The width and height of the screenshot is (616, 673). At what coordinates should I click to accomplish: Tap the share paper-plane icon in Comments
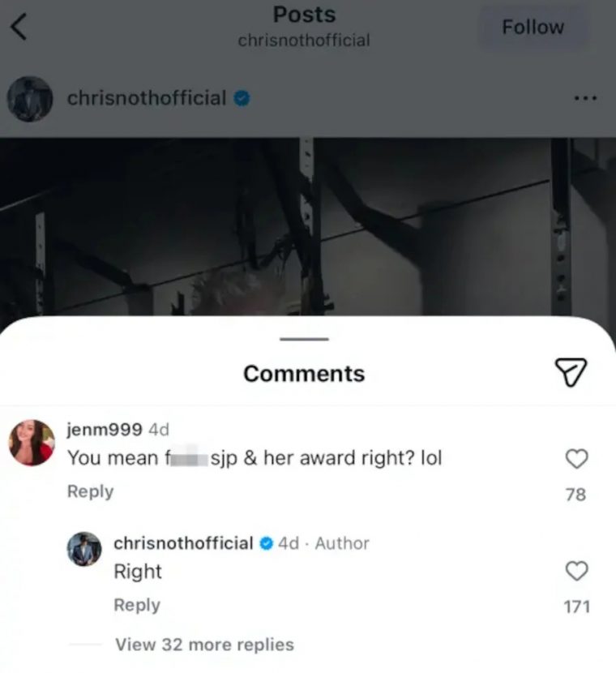pyautogui.click(x=571, y=372)
